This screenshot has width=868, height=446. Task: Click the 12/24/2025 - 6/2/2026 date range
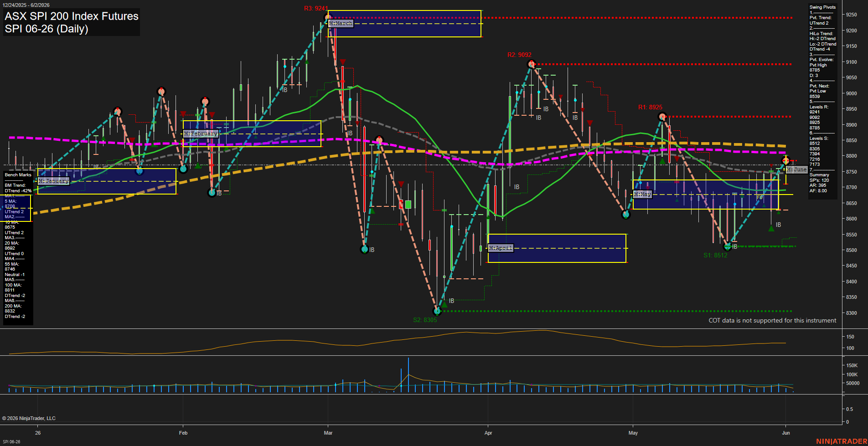26,5
